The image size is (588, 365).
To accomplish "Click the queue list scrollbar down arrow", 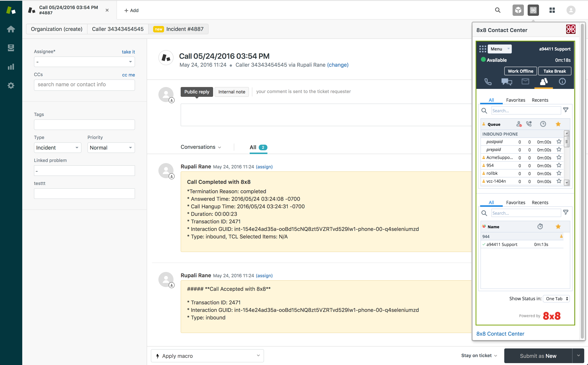I will tap(567, 183).
